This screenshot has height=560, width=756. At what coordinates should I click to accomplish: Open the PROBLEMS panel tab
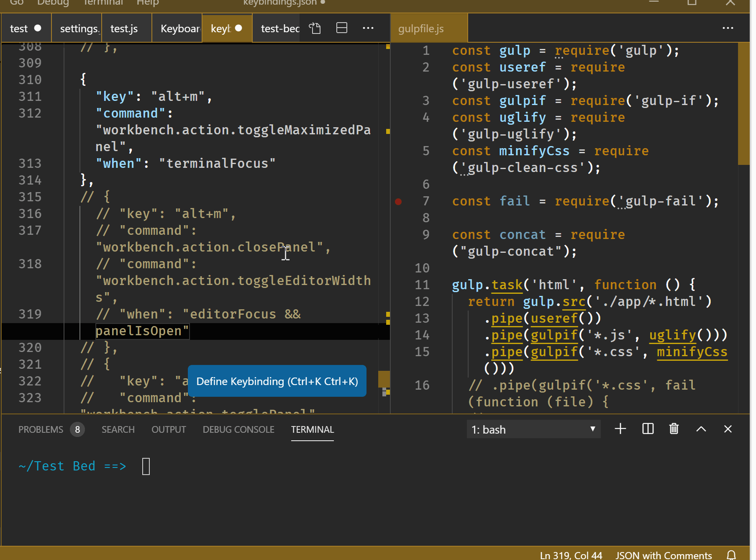[41, 429]
